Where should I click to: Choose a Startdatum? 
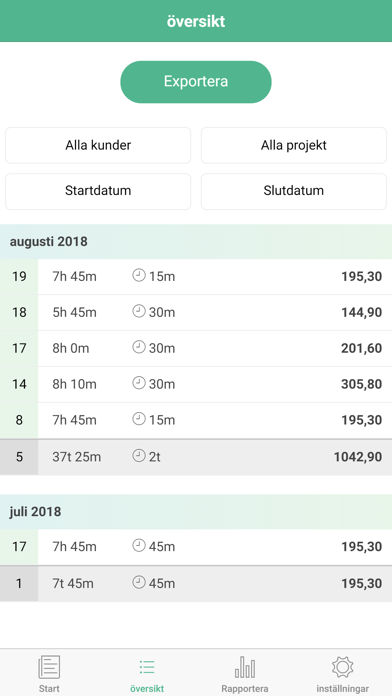pyautogui.click(x=98, y=191)
